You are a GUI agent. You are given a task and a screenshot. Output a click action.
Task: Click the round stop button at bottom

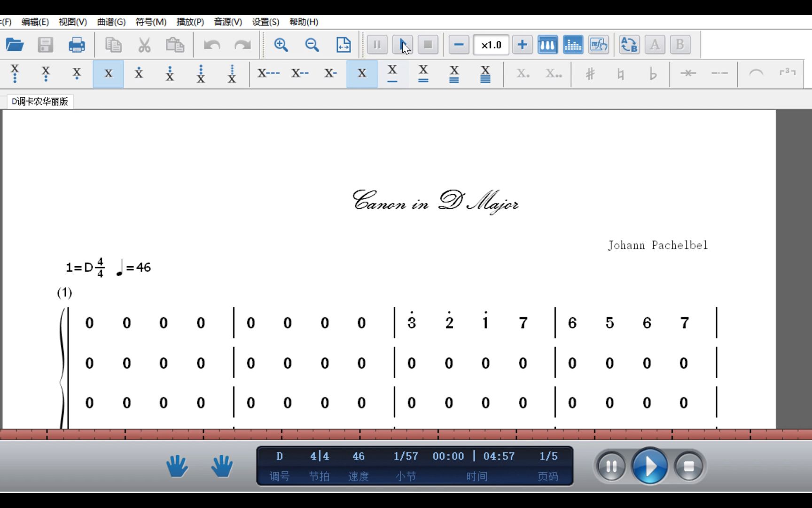689,467
